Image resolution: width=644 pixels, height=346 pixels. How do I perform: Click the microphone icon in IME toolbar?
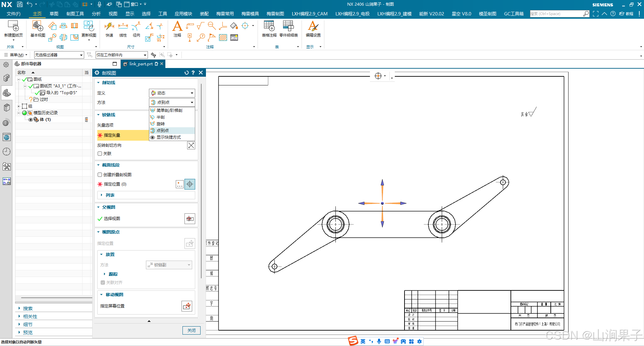[379, 341]
